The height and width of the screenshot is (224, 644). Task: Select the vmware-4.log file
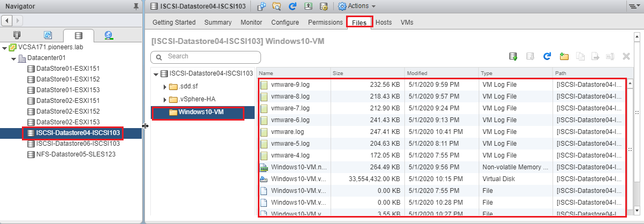(441, 155)
